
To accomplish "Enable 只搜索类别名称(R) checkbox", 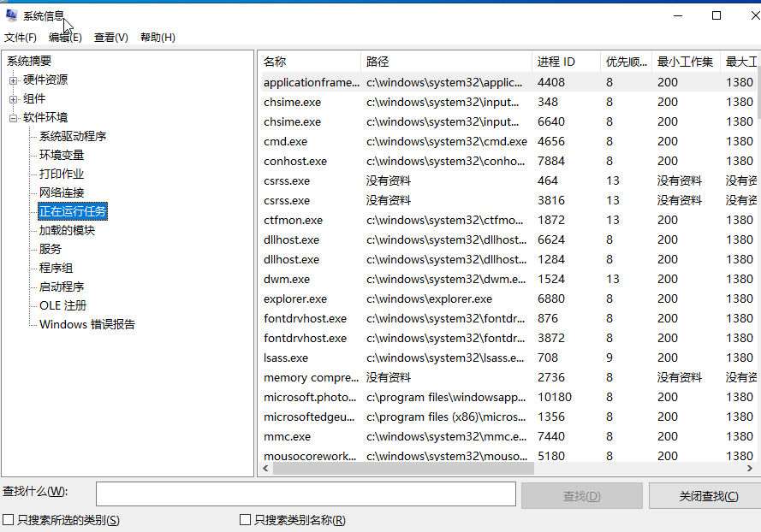I will click(245, 520).
